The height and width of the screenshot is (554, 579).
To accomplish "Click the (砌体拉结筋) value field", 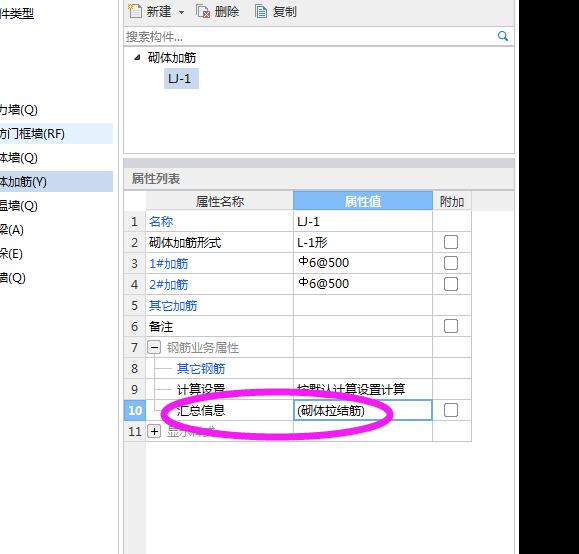I will pos(363,410).
